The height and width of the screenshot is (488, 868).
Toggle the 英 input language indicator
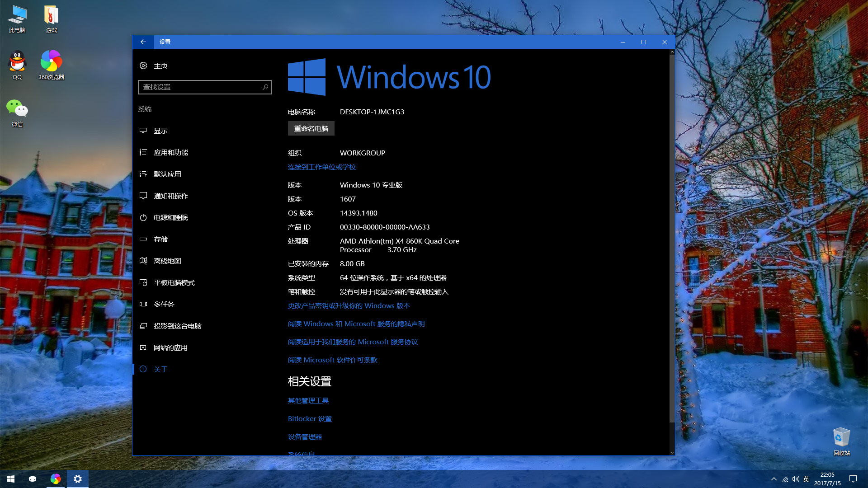coord(806,479)
